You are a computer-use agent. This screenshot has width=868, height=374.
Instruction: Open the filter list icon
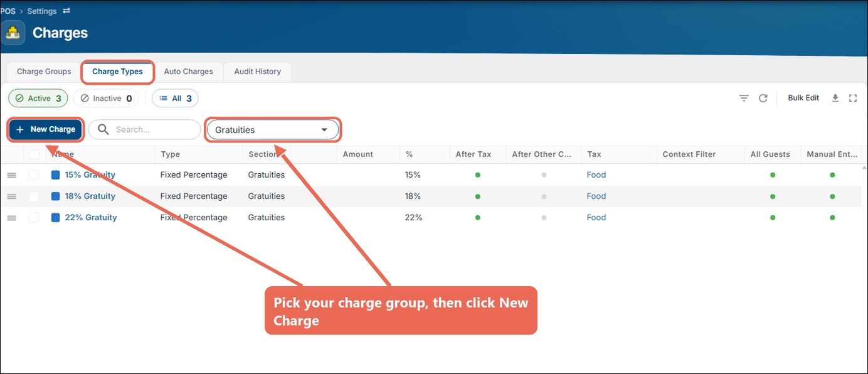[744, 98]
